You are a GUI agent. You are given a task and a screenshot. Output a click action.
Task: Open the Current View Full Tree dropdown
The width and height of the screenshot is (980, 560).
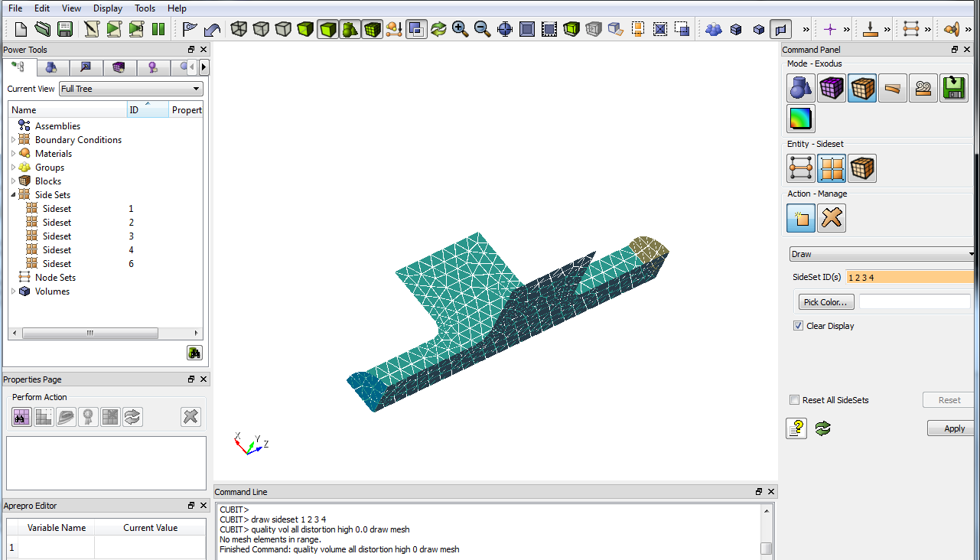pos(131,89)
